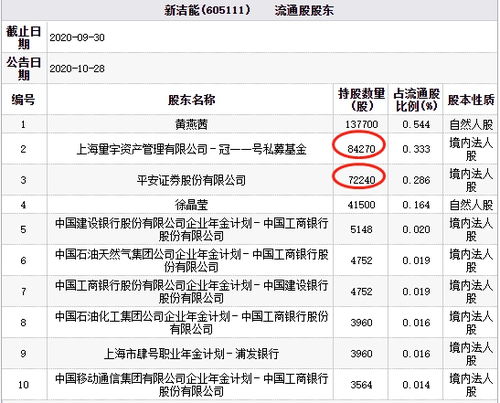Click the 股东名称 column header
Viewport: 500px width, 403px height.
coord(191,100)
